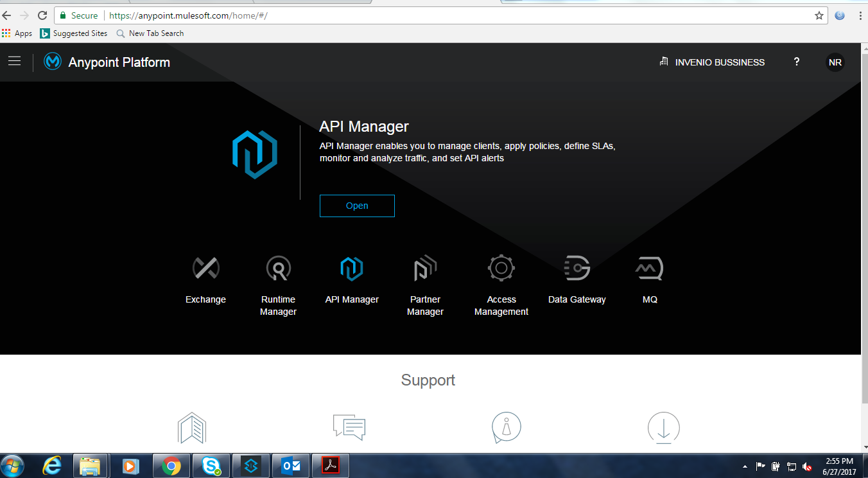Click the download arrow icon under Support
868x478 pixels.
[664, 428]
